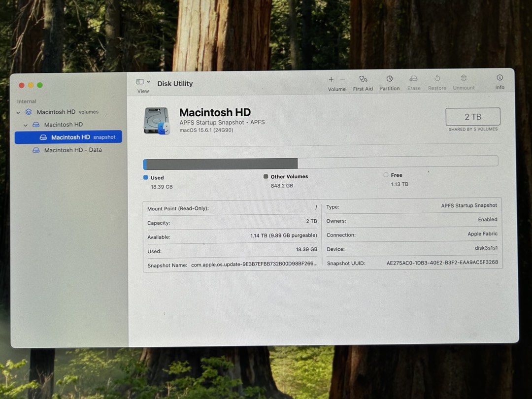Click the Mount Point (Read-Only) label
This screenshot has height=399, width=532.
point(178,208)
